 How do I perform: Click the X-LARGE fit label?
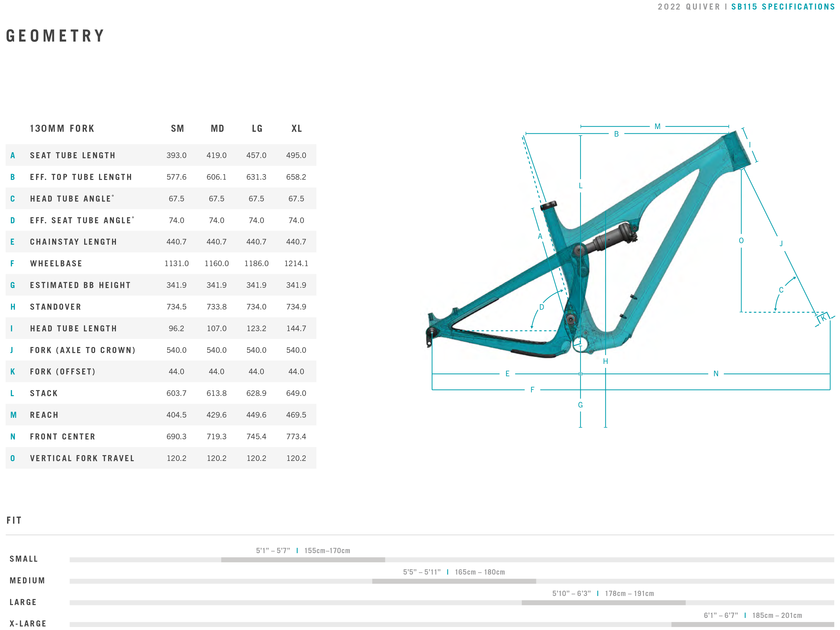28,623
